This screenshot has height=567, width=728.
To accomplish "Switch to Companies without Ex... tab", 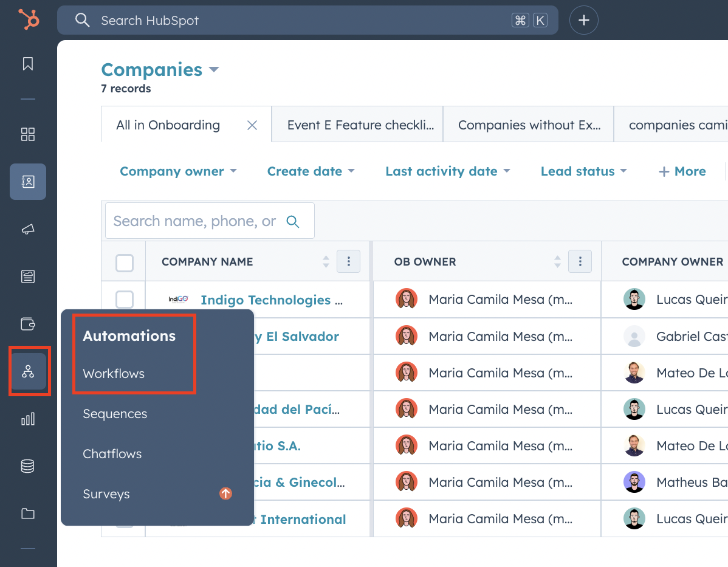I will click(529, 125).
